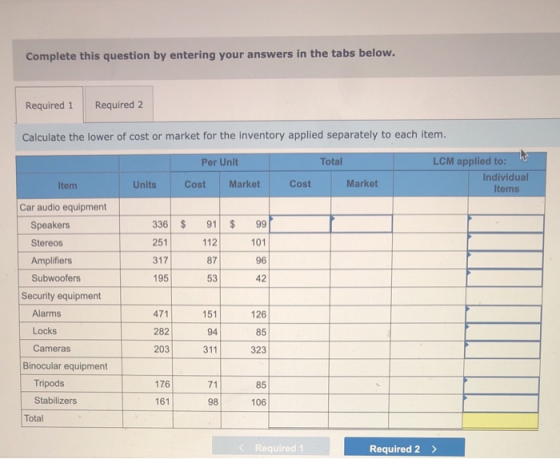Click the Stereos Total Cost cell
The height and width of the screenshot is (459, 560).
pos(300,242)
